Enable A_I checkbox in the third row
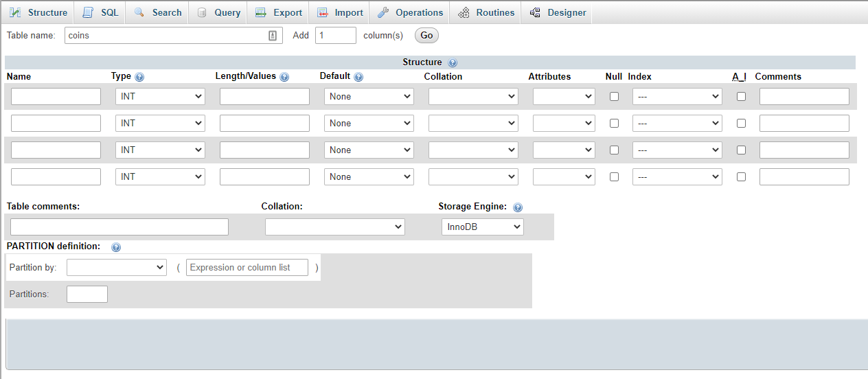 pyautogui.click(x=741, y=150)
